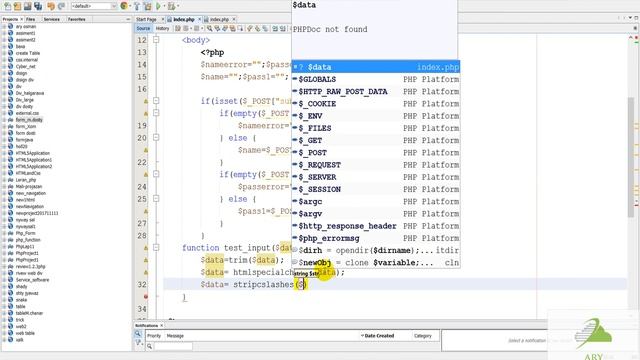Click the Save All toolbar icon
This screenshot has width=640, height=360.
38,6
